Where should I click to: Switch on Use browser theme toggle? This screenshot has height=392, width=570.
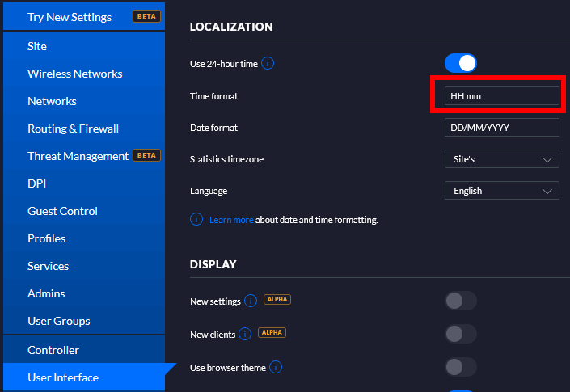point(460,368)
